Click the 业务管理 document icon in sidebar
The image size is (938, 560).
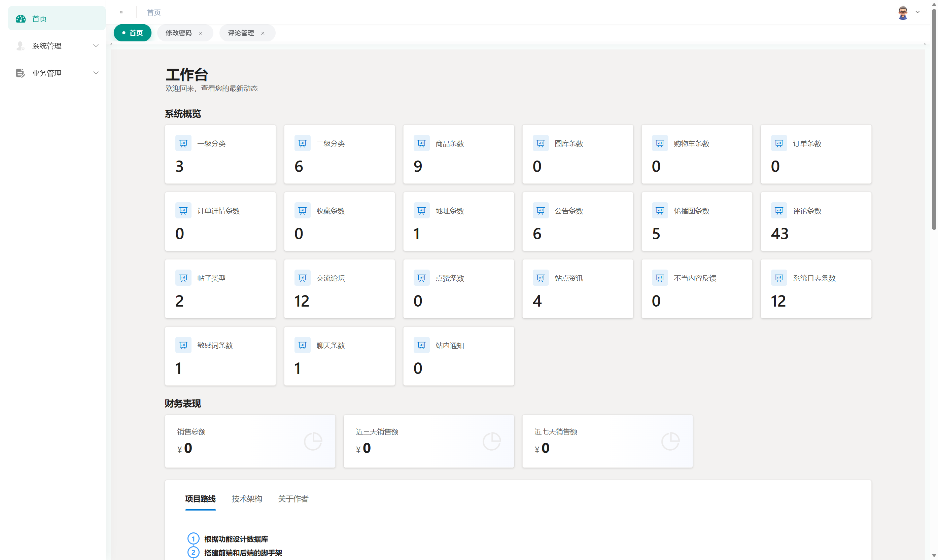coord(21,73)
